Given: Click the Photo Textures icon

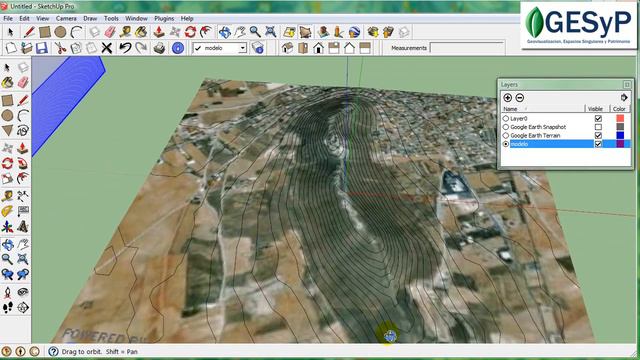Looking at the screenshot, I should coord(339,31).
